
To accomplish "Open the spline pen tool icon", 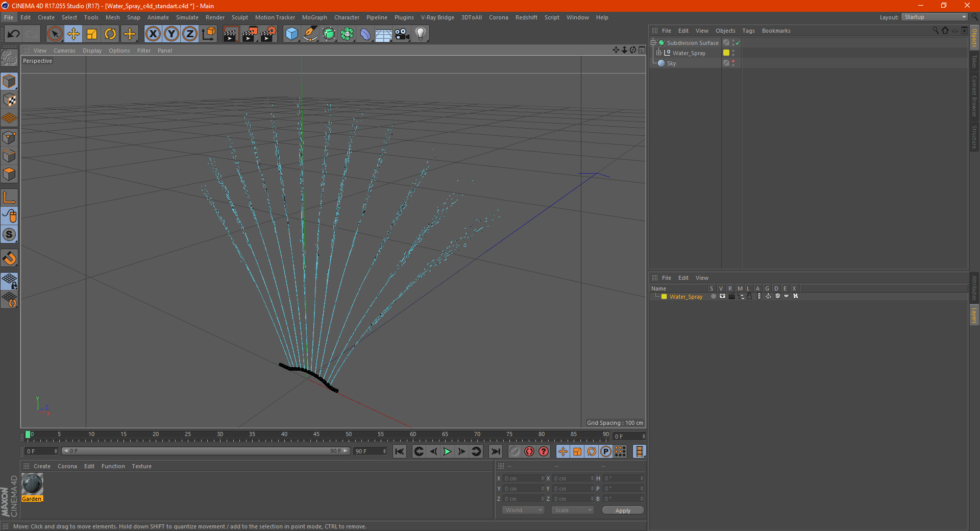I will pyautogui.click(x=310, y=34).
